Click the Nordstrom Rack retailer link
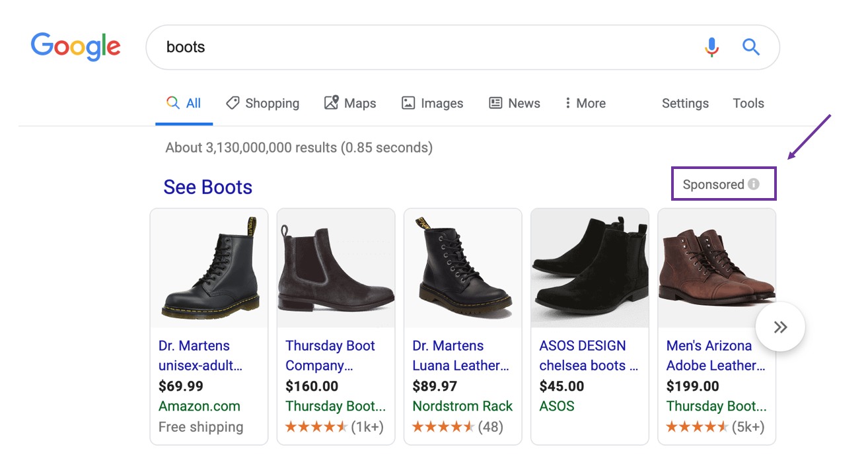Viewport: 868px width, 474px height. click(462, 406)
